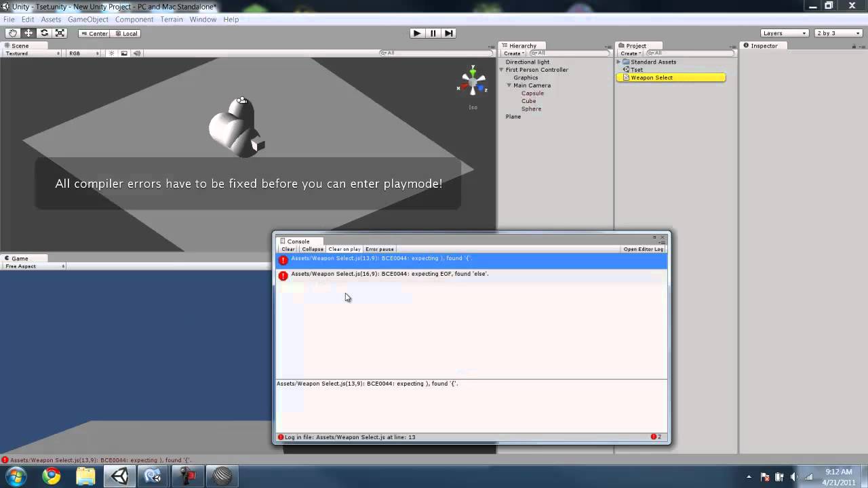Select Graphics object in Hierarchy
Image resolution: width=868 pixels, height=488 pixels.
[526, 78]
